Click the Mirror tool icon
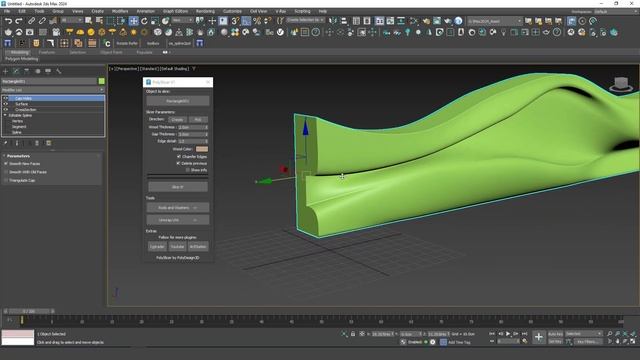 (x=333, y=21)
